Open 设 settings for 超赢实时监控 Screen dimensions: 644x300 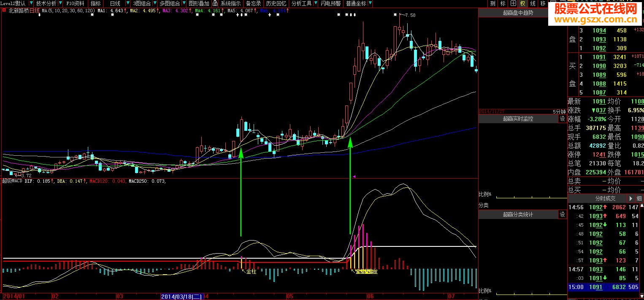tap(562, 119)
